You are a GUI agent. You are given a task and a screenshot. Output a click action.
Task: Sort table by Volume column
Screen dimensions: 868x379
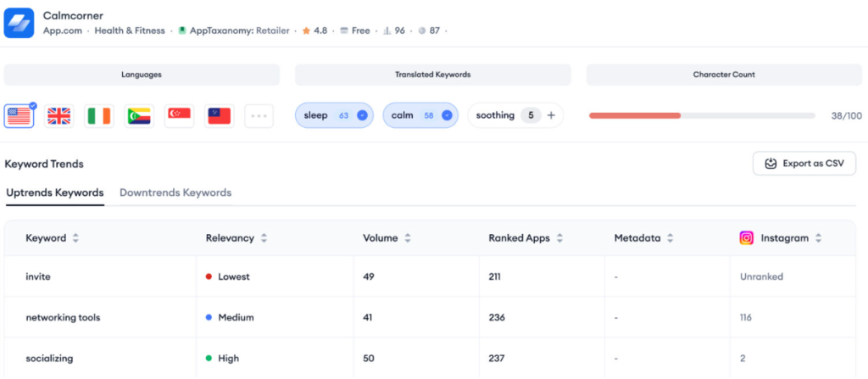pos(408,238)
